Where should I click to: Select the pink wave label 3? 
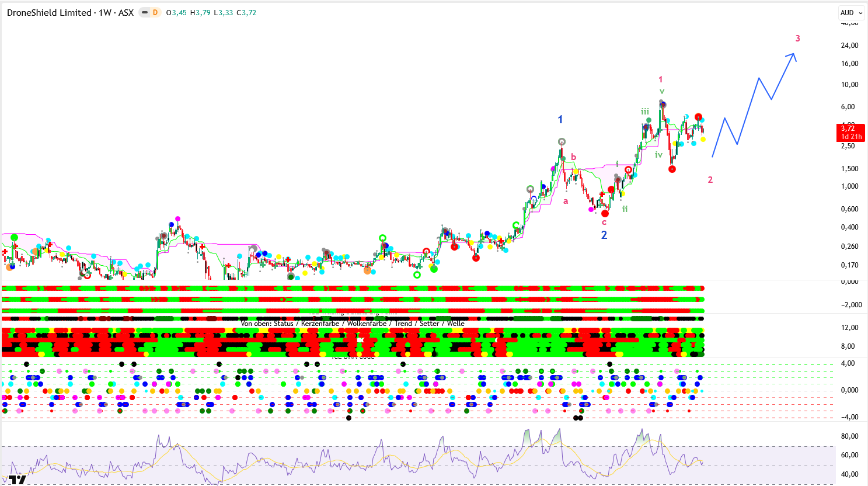tap(797, 39)
